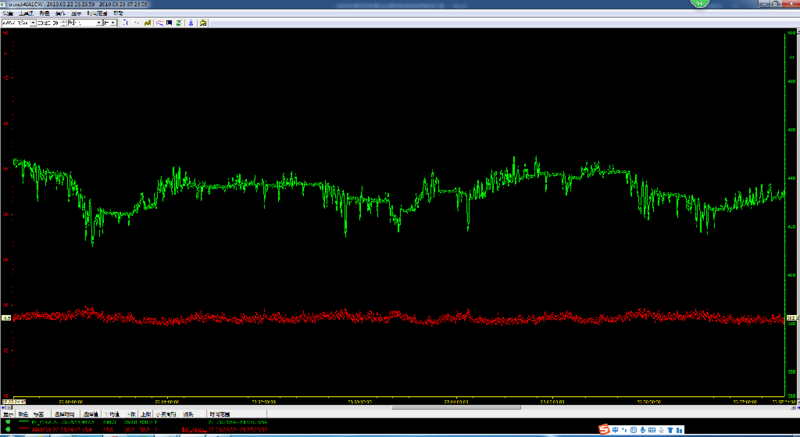
Task: Click the blue down arrow toolbar icon
Action: pyautogui.click(x=191, y=23)
